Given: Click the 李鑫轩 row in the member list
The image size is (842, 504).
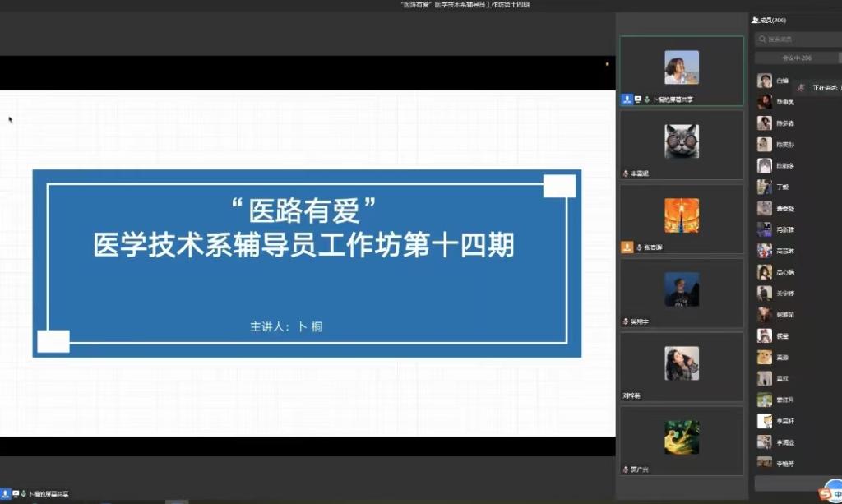Looking at the screenshot, I should pos(798,421).
